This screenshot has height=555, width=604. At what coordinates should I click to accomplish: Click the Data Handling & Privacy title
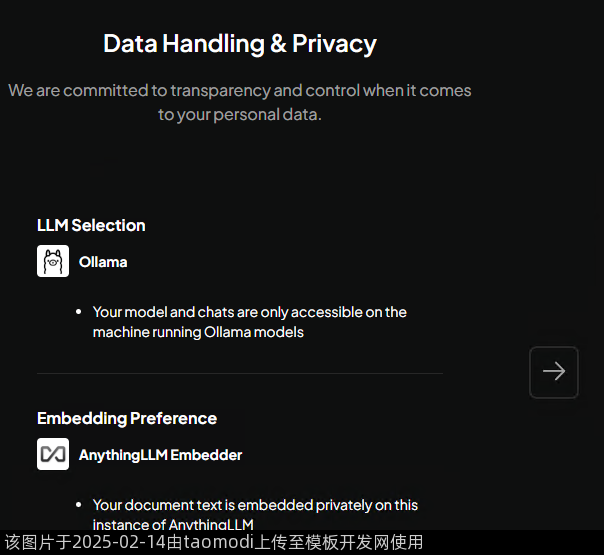(240, 44)
